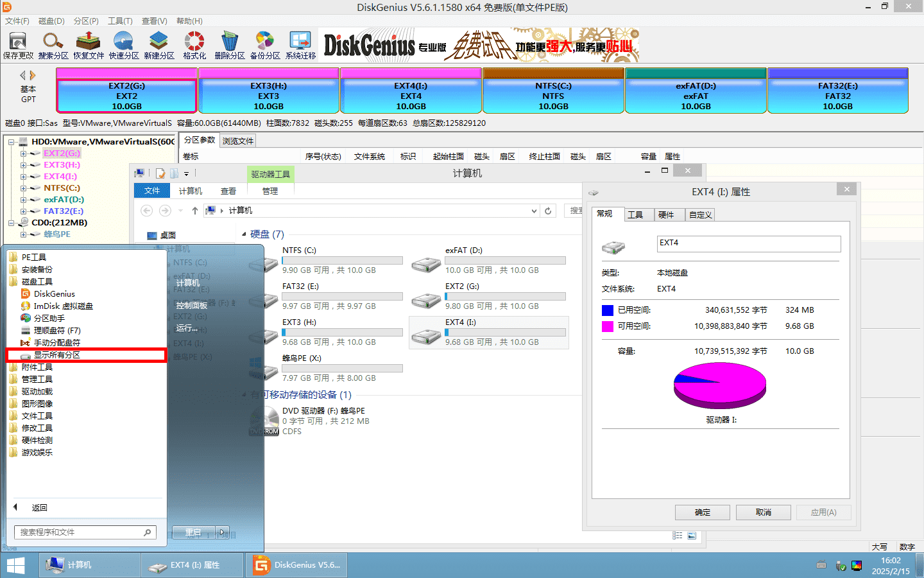Open the 备份分区 backup partition tool
This screenshot has width=924, height=578.
(x=265, y=46)
